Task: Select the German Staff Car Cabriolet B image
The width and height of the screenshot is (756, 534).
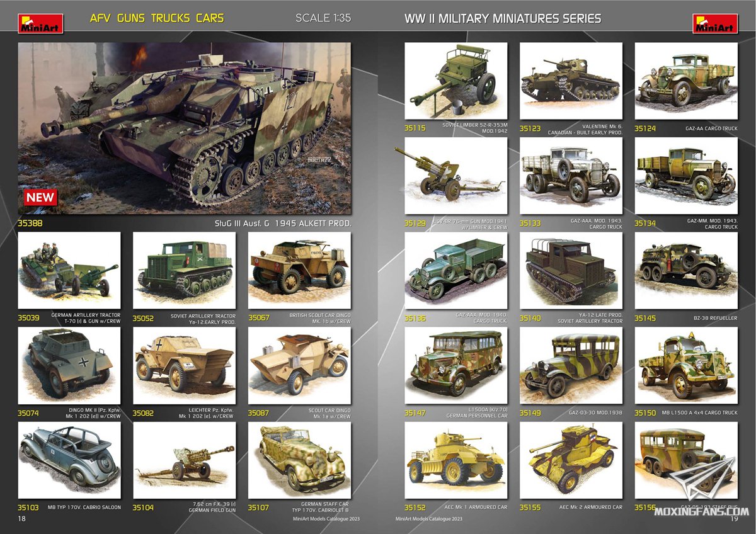Action: coord(300,461)
